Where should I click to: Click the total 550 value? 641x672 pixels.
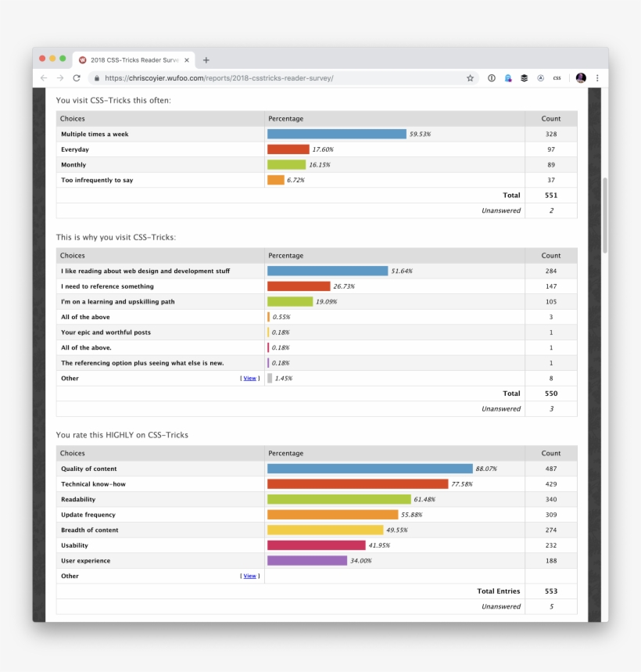click(x=551, y=393)
